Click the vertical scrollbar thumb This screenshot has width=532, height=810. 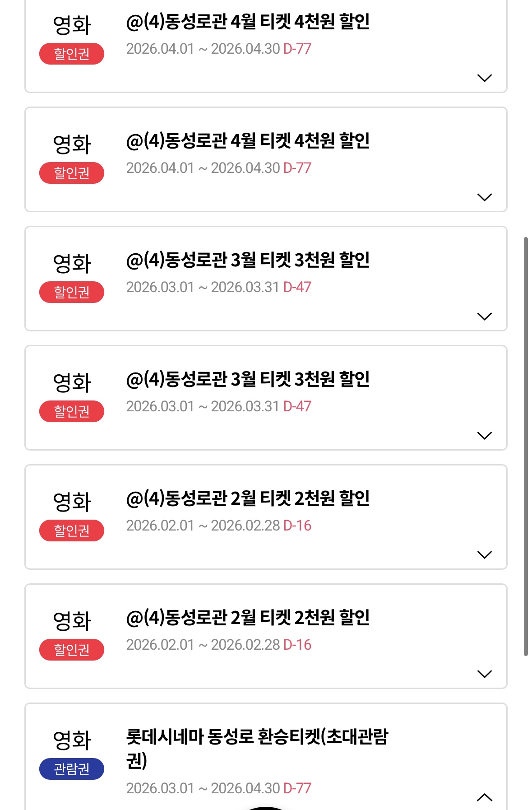(x=526, y=446)
